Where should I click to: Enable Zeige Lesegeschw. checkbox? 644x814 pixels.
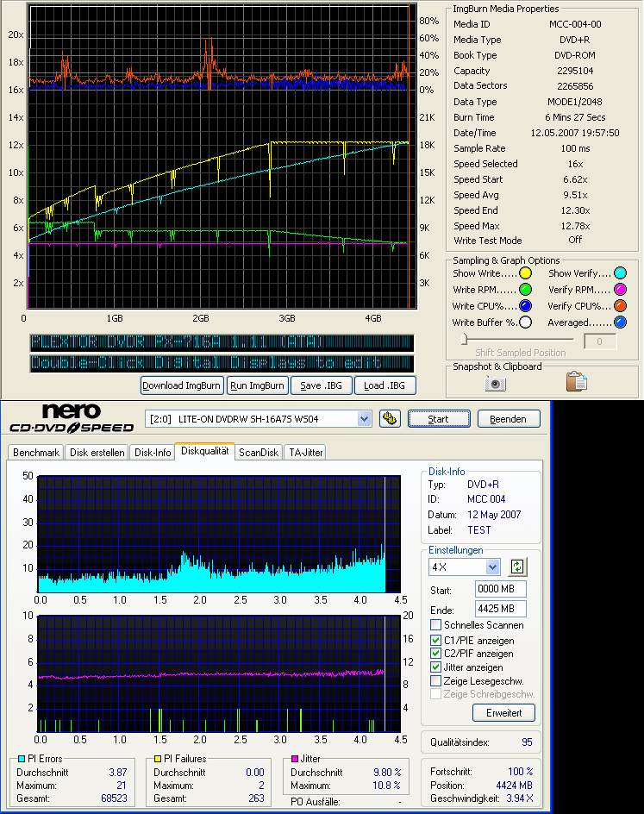click(436, 680)
